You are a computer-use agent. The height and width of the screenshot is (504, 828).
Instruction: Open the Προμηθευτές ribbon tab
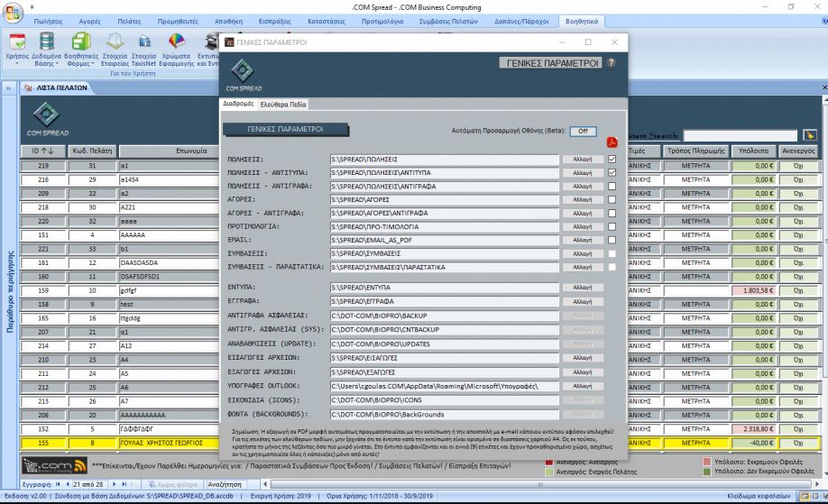(178, 22)
